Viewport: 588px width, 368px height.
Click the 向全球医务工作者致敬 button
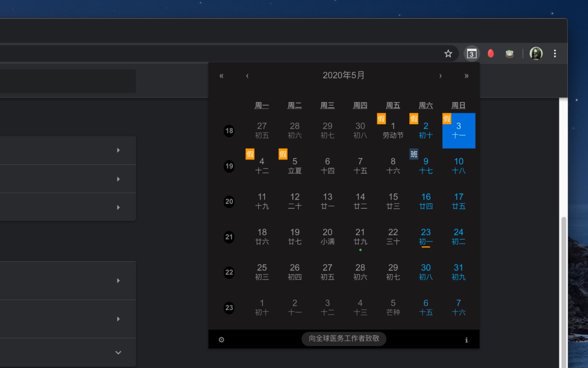[x=344, y=339]
